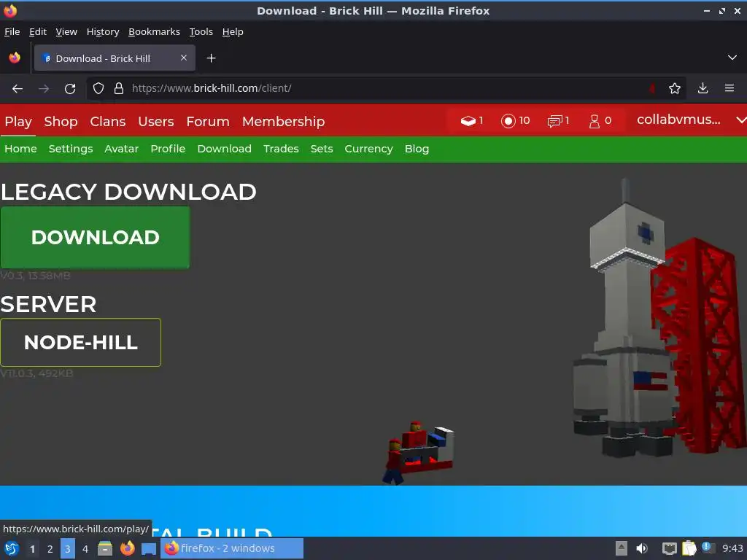
Task: Bookmark this page with the star icon
Action: (x=674, y=88)
